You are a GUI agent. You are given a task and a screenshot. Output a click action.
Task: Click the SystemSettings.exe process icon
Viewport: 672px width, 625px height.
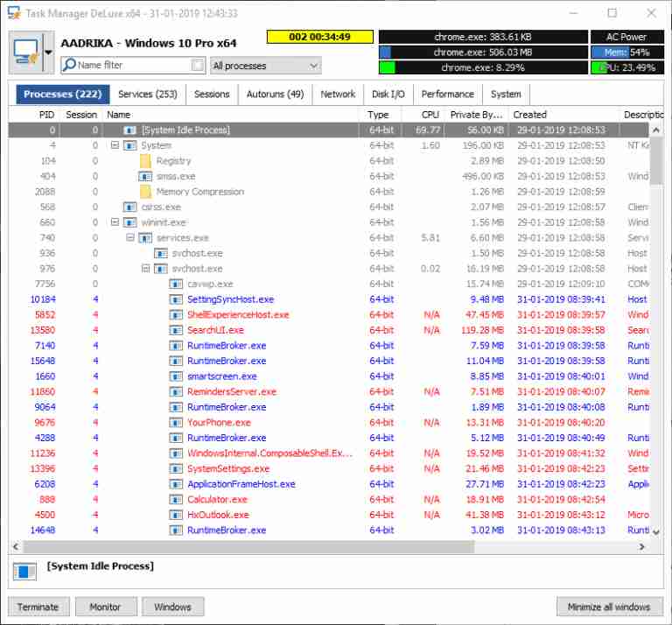[176, 468]
